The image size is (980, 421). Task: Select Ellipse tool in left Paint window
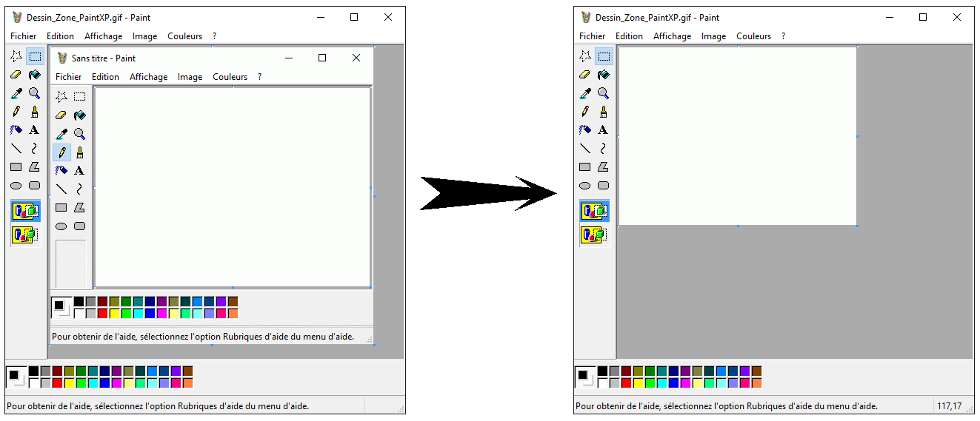(16, 186)
